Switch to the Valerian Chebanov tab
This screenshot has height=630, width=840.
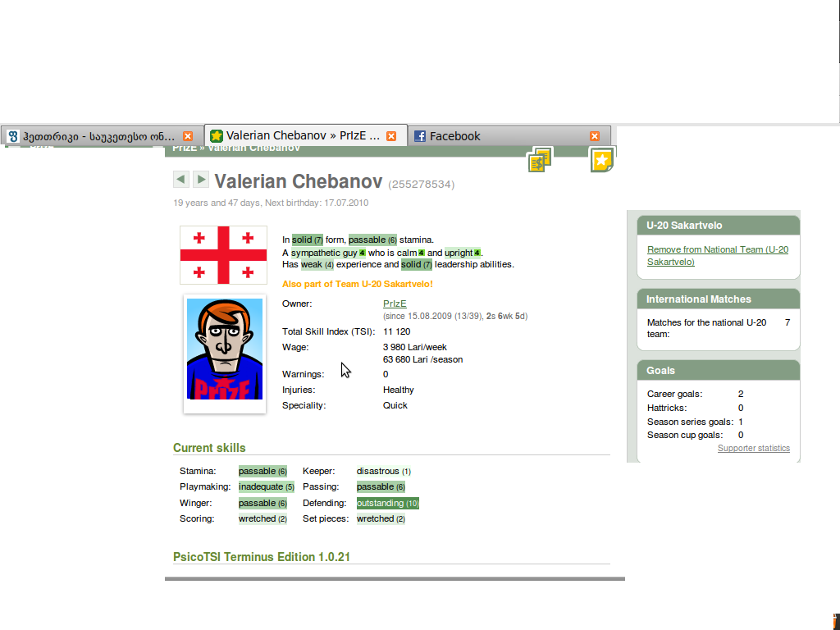click(306, 135)
